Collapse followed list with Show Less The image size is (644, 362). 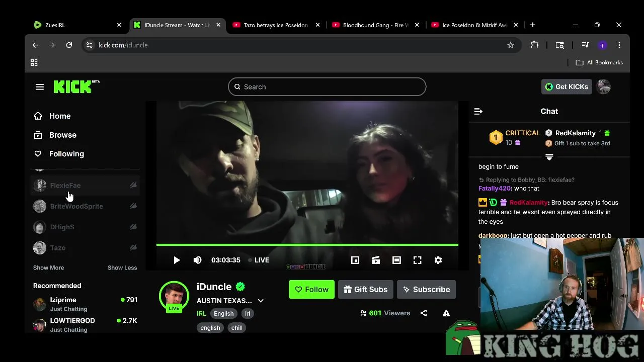pyautogui.click(x=122, y=268)
